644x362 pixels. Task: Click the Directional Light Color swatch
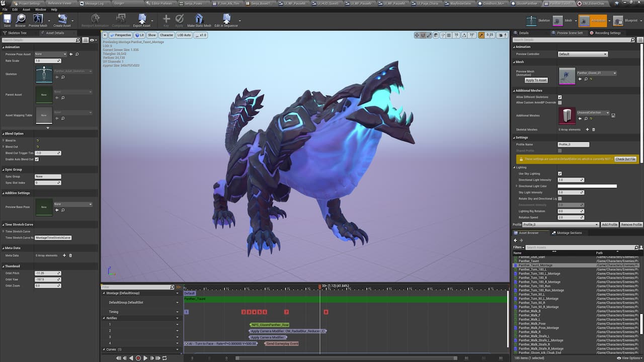click(x=587, y=186)
